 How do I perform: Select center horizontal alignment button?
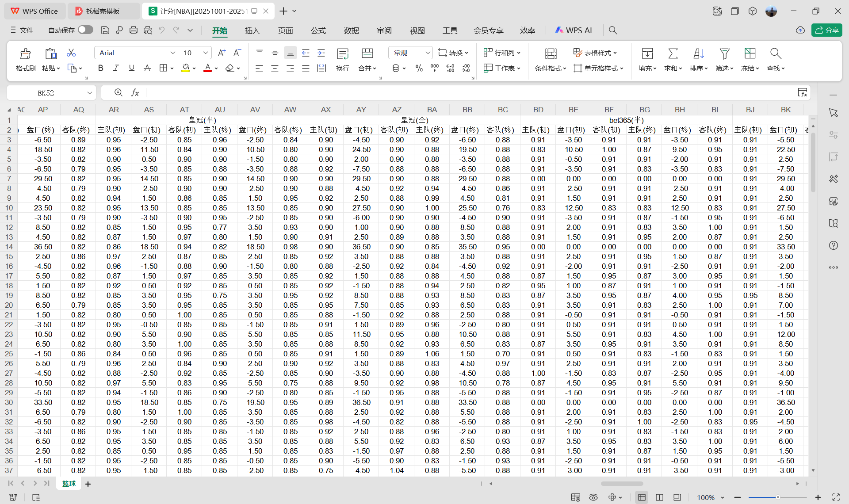click(x=275, y=68)
